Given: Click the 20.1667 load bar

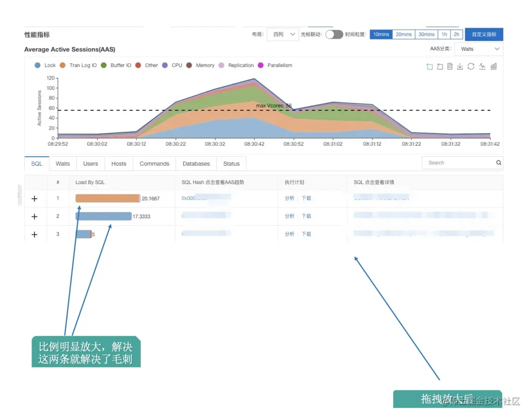Looking at the screenshot, I should 108,198.
